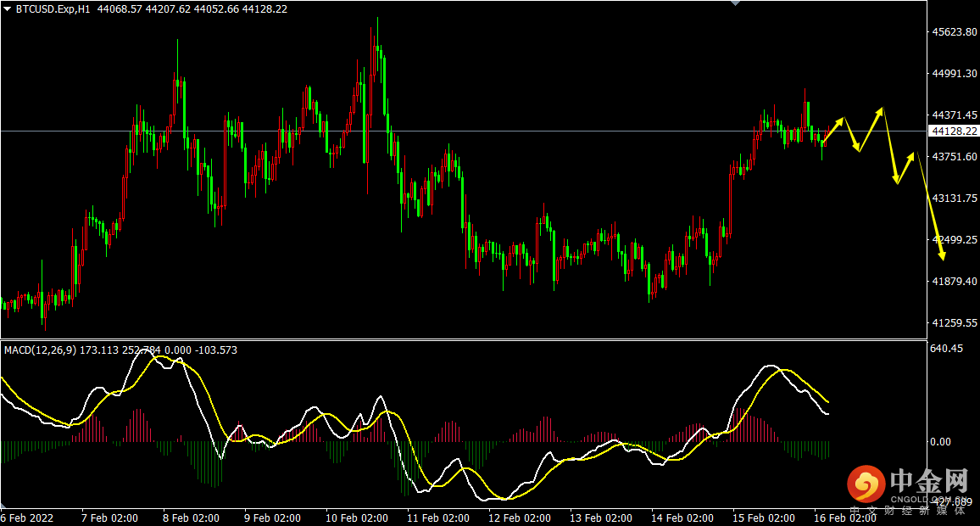The width and height of the screenshot is (980, 526).
Task: Click the 14 Feb 02:00 time label
Action: tap(682, 518)
